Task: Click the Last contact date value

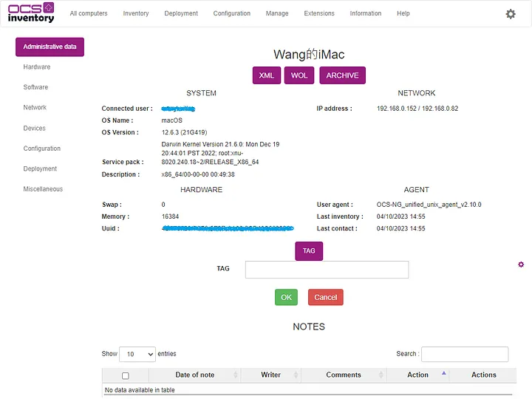Action: pos(400,228)
